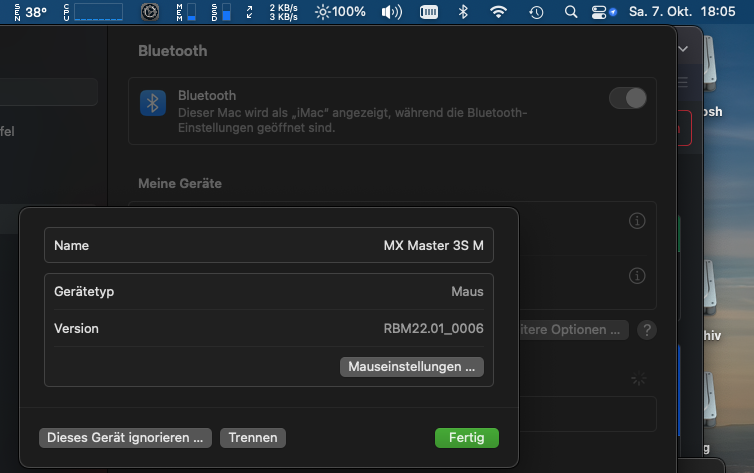The height and width of the screenshot is (473, 754).
Task: Click the battery status menu bar icon
Action: 429,12
